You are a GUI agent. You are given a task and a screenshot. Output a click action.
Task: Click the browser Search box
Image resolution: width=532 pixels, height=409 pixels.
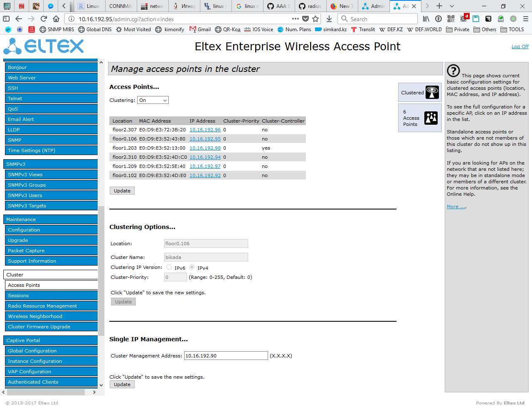pos(377,19)
